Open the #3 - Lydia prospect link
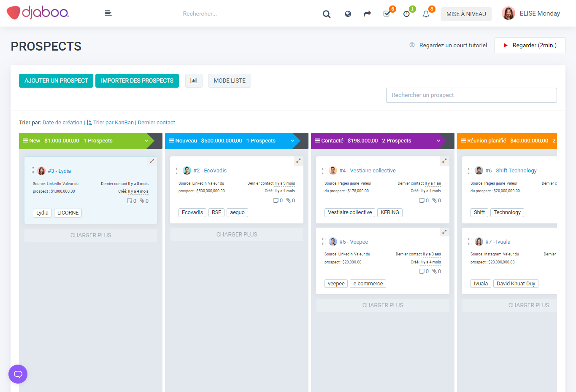Viewport: 576px width, 392px height. click(59, 171)
